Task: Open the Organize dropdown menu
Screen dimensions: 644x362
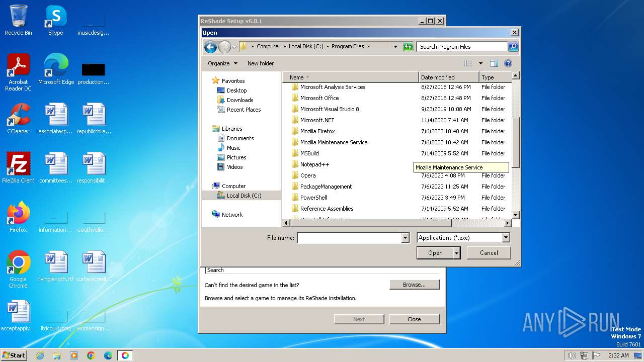Action: click(x=222, y=63)
